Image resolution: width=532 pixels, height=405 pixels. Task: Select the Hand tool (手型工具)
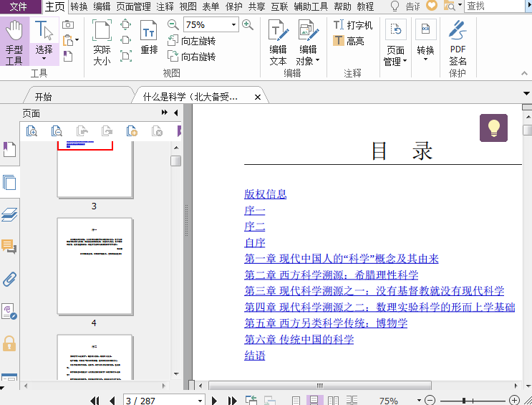point(14,42)
